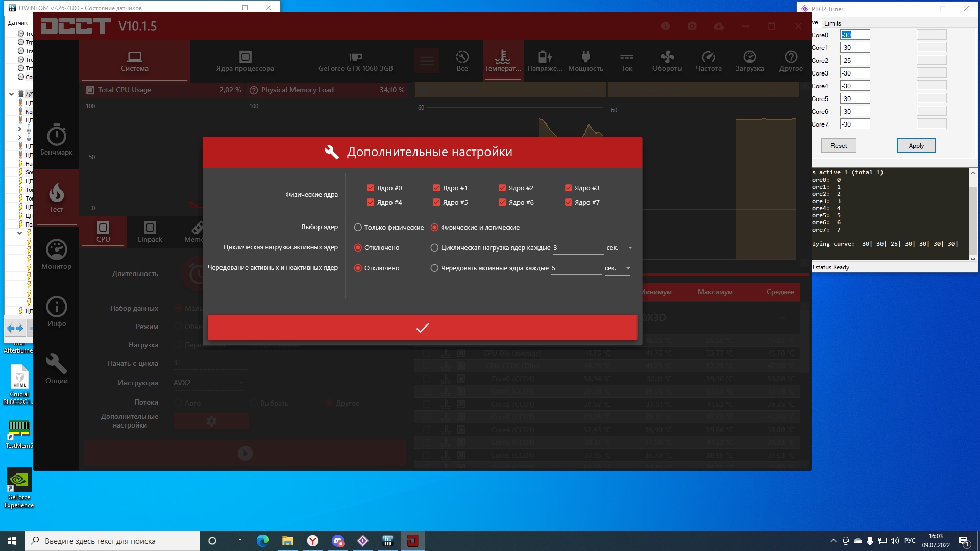980x551 pixels.
Task: Confirm settings with the red checkmark button
Action: click(422, 328)
